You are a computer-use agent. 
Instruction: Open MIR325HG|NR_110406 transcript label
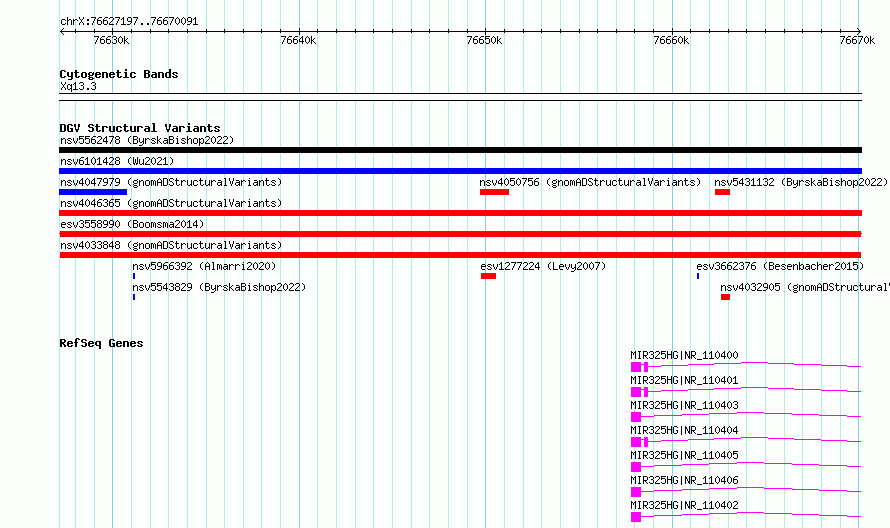point(685,480)
